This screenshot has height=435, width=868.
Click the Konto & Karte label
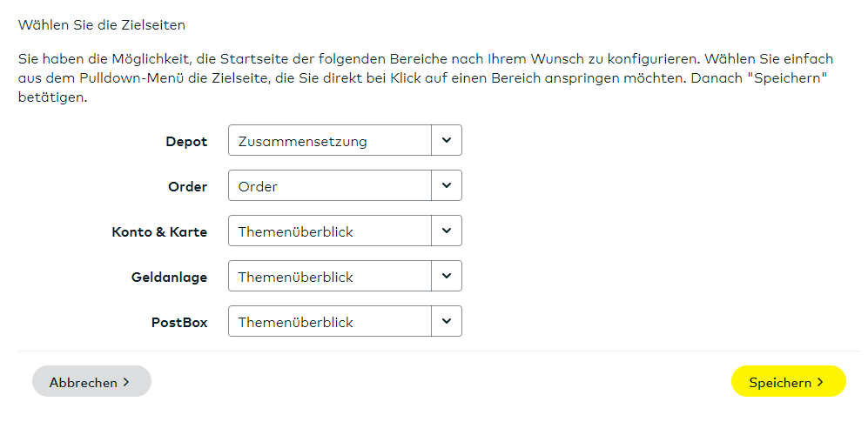pos(159,231)
